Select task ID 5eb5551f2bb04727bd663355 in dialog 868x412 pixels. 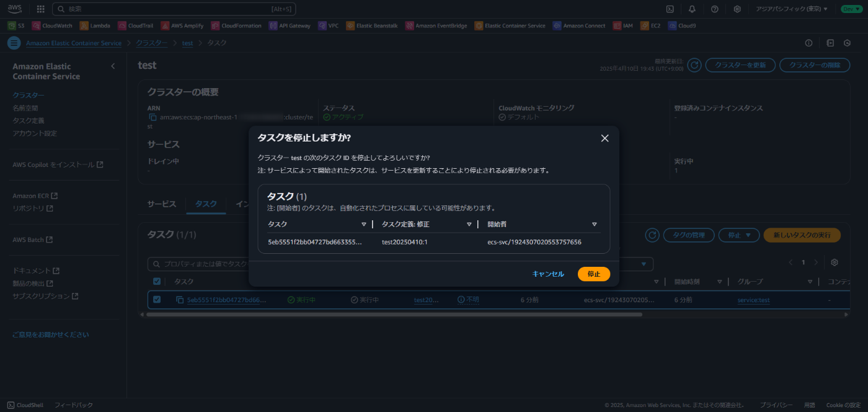coord(315,242)
